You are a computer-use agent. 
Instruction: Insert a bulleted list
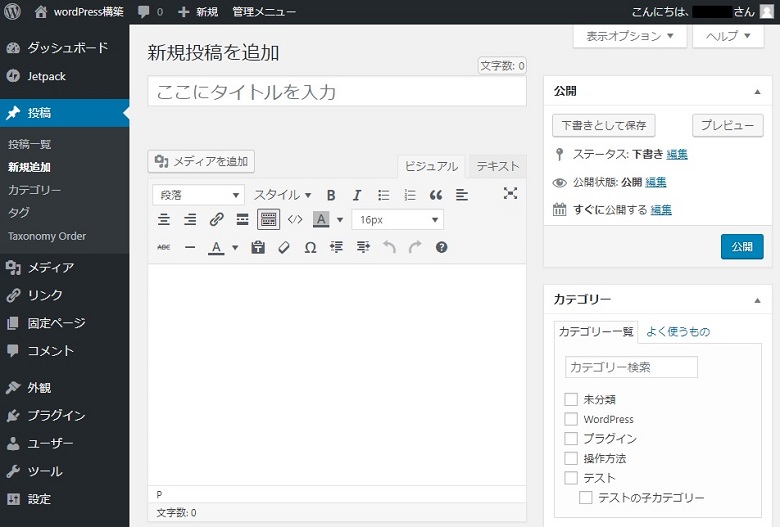click(383, 195)
